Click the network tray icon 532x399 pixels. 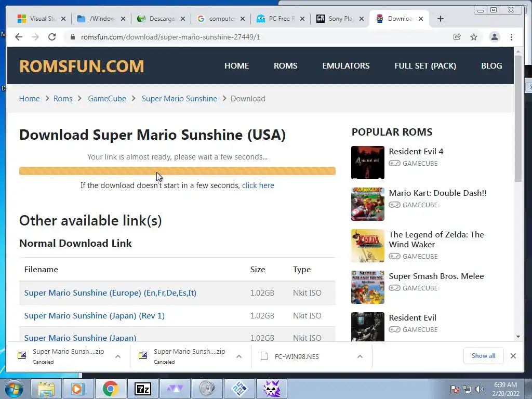coord(467,389)
